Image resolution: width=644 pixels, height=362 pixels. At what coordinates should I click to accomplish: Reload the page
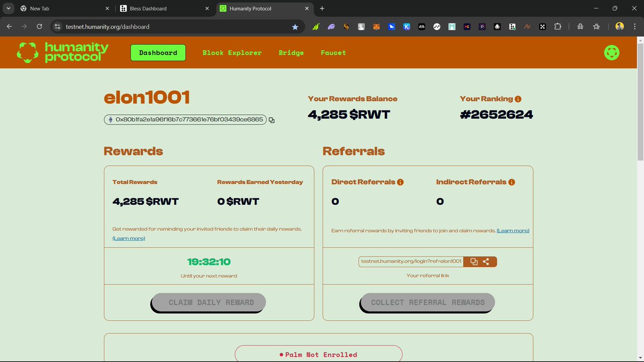pyautogui.click(x=39, y=26)
